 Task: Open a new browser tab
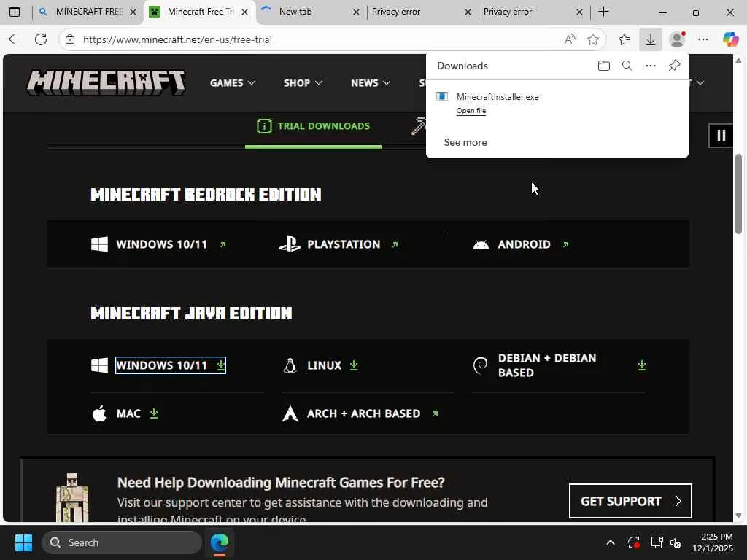[x=603, y=12]
